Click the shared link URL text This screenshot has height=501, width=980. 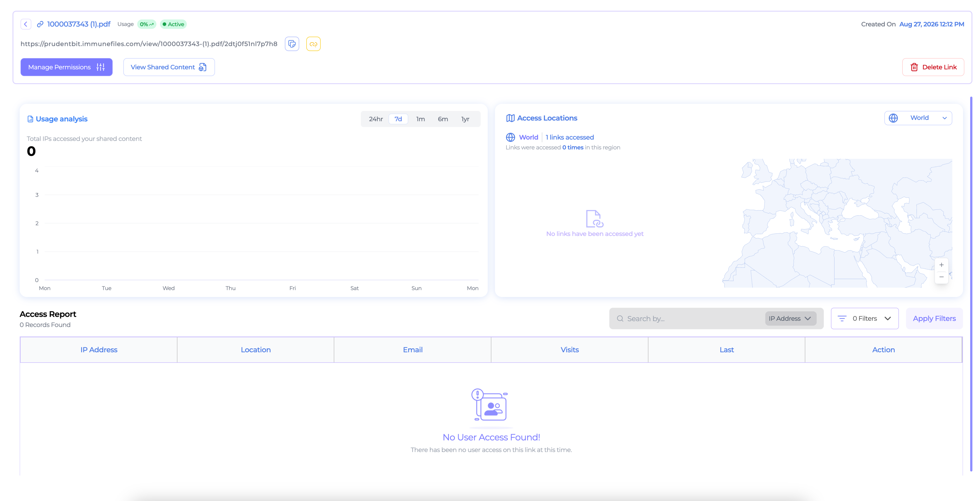click(x=149, y=44)
